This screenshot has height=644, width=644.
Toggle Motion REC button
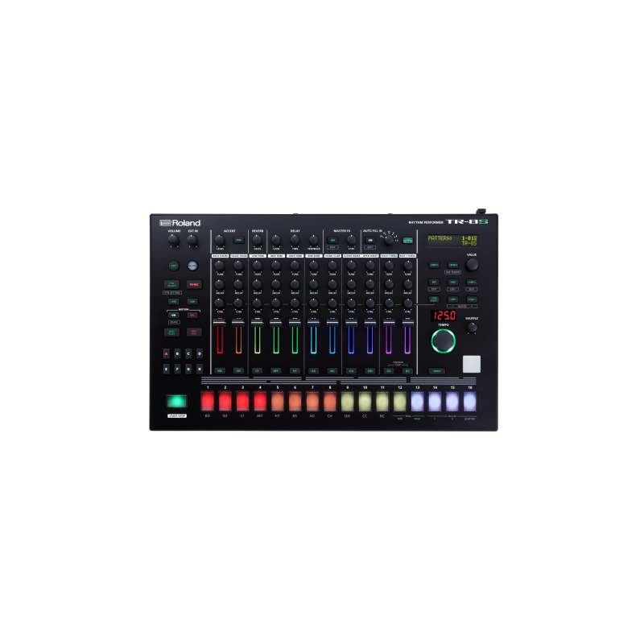point(192,315)
